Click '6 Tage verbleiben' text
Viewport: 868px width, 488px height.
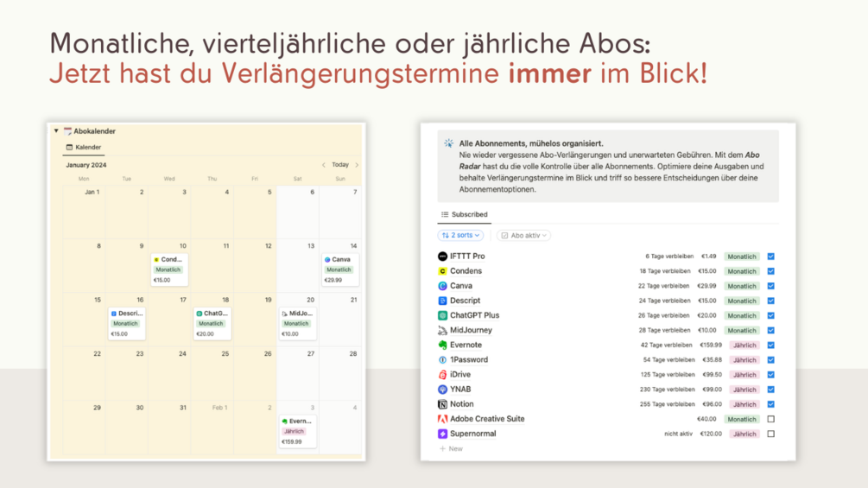[x=669, y=257]
